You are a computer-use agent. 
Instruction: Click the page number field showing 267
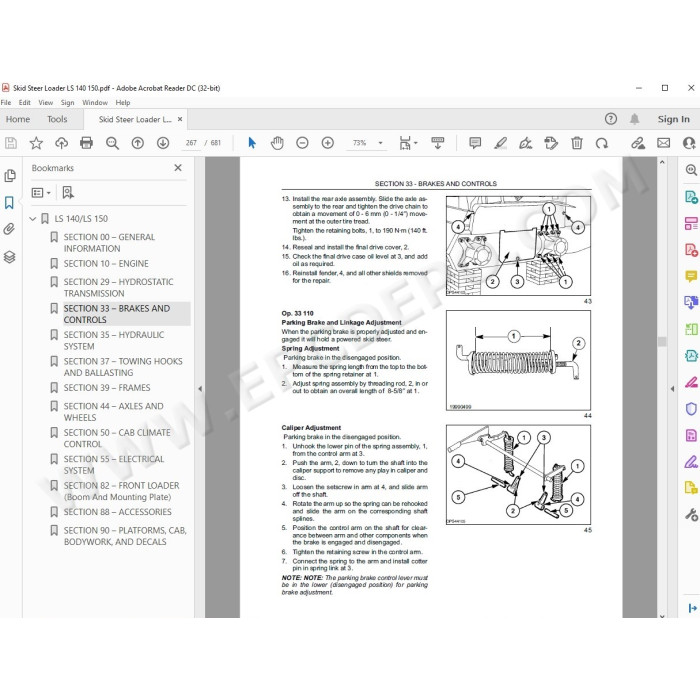point(191,143)
